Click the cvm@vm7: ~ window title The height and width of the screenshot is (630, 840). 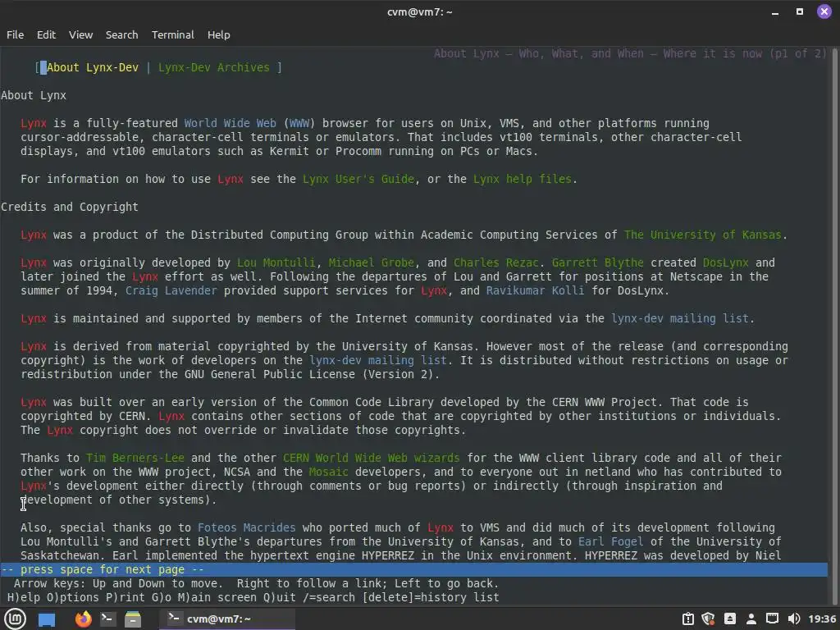[419, 11]
